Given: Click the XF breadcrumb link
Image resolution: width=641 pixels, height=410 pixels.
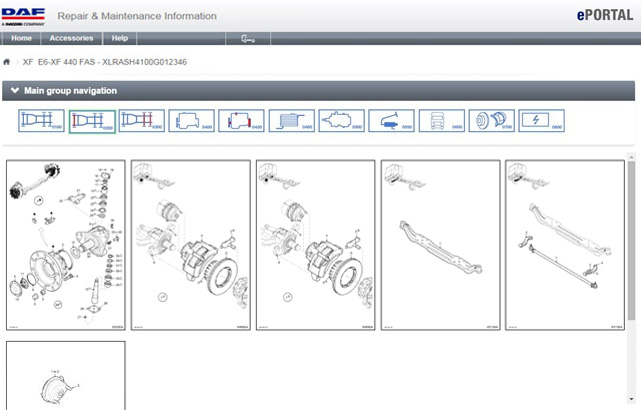Looking at the screenshot, I should pyautogui.click(x=28, y=62).
